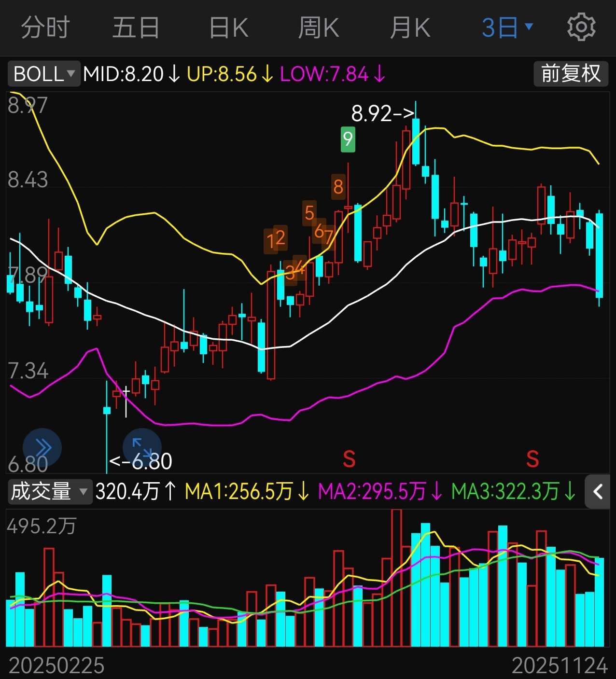Viewport: 616px width, 679px height.
Task: Tap the MA3:322.3万 volume average
Action: point(514,492)
